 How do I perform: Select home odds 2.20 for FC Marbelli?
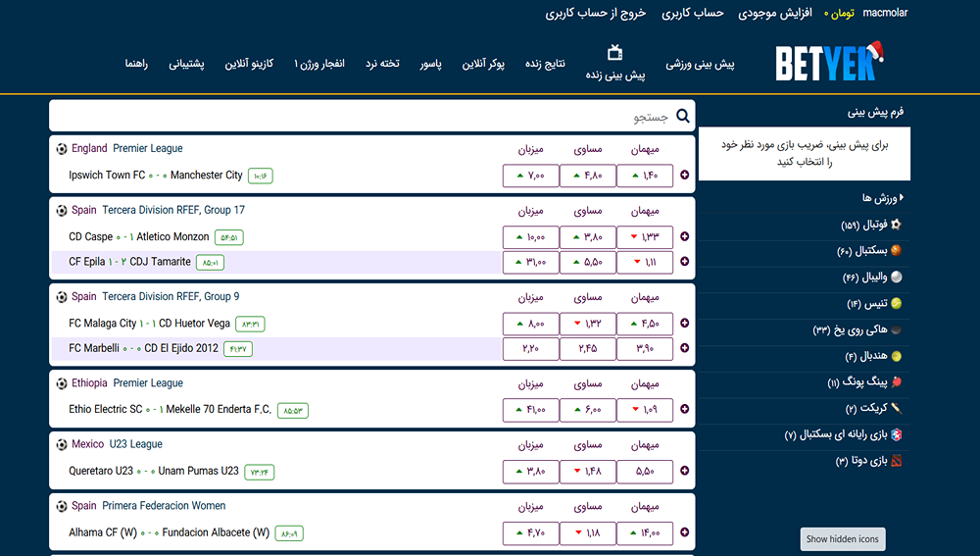[x=530, y=348]
